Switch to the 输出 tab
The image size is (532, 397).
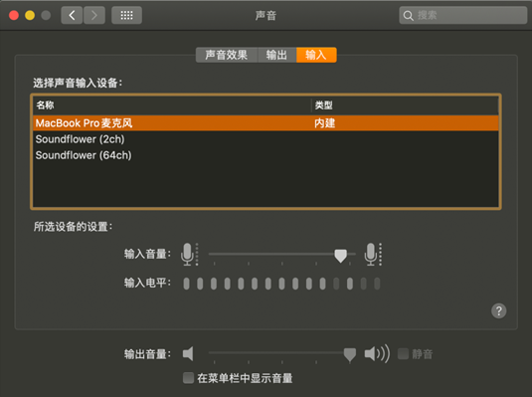(x=276, y=55)
